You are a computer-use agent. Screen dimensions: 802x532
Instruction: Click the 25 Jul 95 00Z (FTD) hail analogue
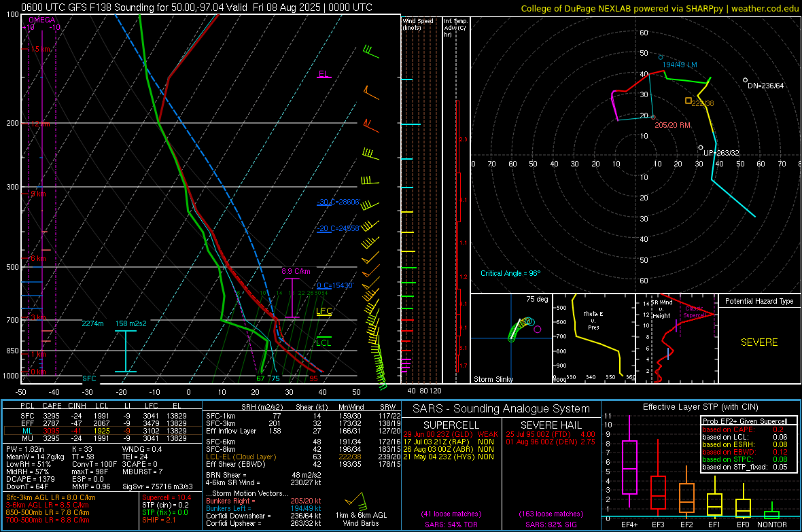(551, 434)
